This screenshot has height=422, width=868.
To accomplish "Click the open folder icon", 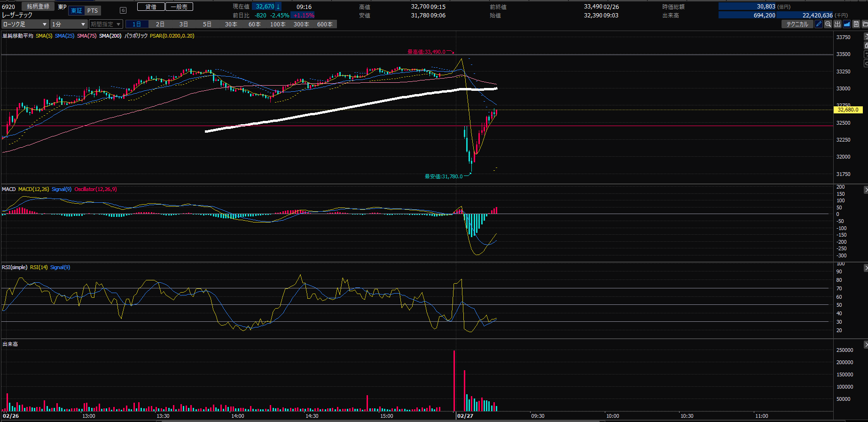I will point(865,24).
